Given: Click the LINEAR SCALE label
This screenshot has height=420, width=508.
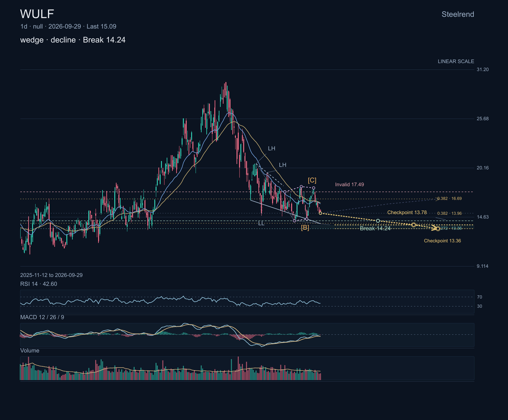Looking at the screenshot, I should pyautogui.click(x=456, y=61).
